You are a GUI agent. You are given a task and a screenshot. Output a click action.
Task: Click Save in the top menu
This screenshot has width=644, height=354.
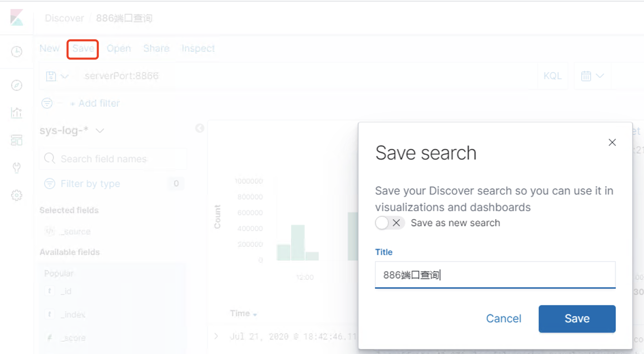(x=83, y=48)
